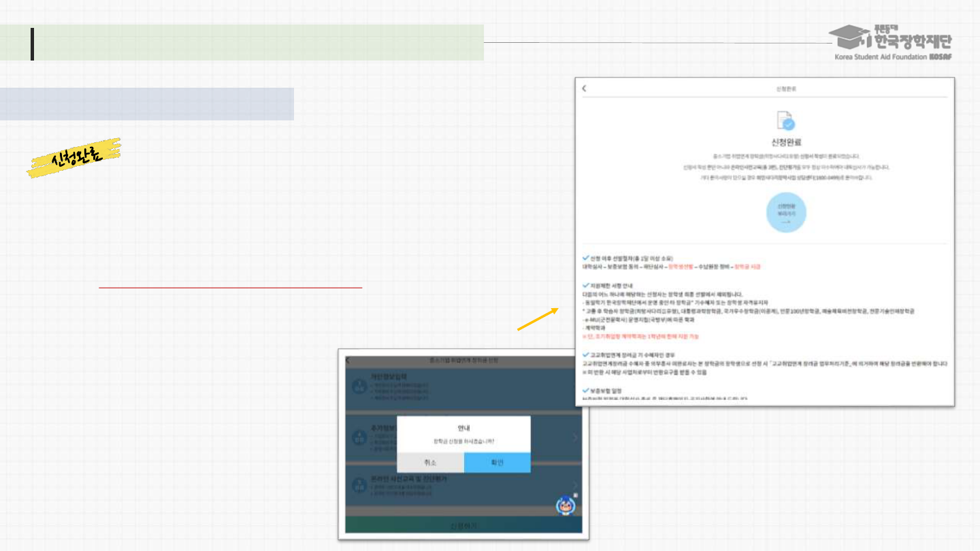Go back from the 신청완료 screen
980x551 pixels.
(584, 88)
